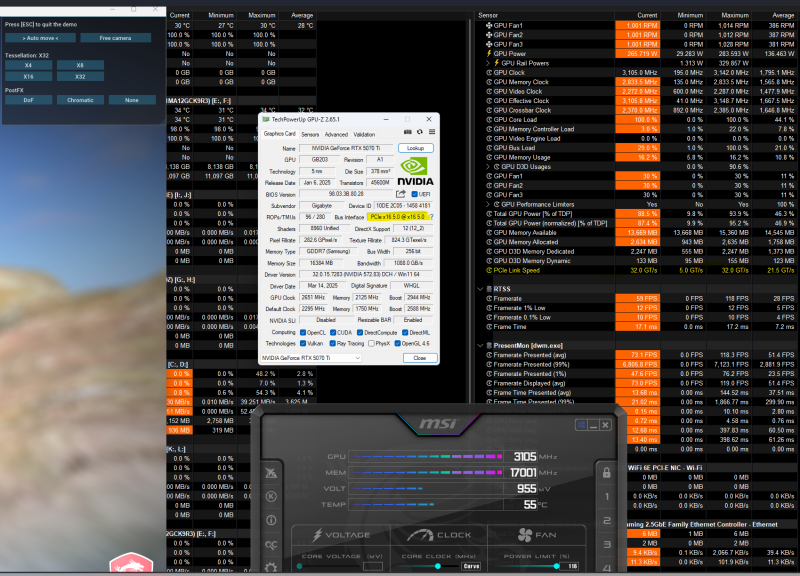The width and height of the screenshot is (800, 576).
Task: Select the Clock tab in Afterburner
Action: (x=438, y=535)
